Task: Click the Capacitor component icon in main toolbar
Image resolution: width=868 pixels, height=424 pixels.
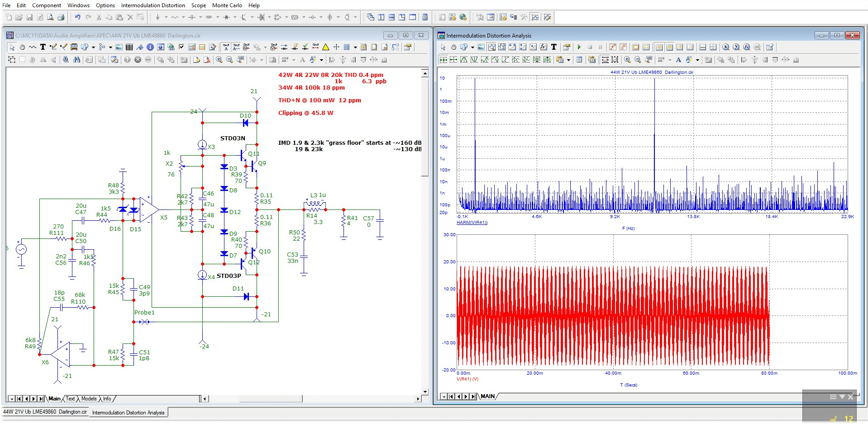Action: pos(192,17)
